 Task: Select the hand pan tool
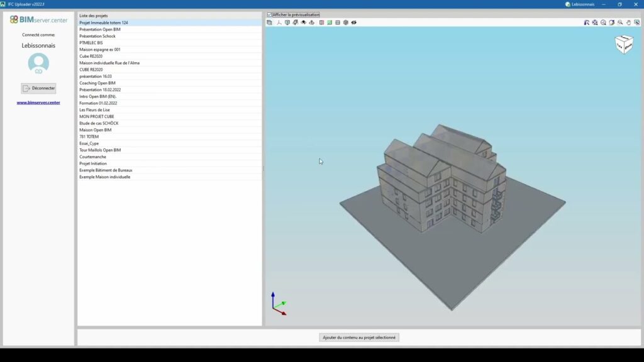(x=628, y=23)
